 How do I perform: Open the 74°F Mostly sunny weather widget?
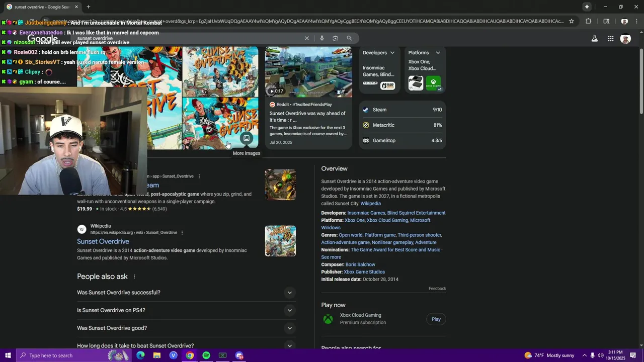(549, 355)
